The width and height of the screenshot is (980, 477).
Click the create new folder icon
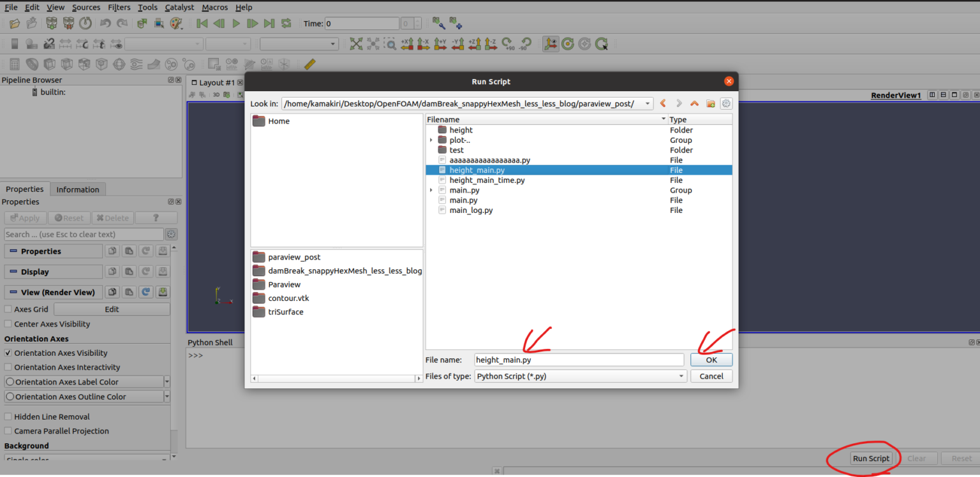point(710,103)
